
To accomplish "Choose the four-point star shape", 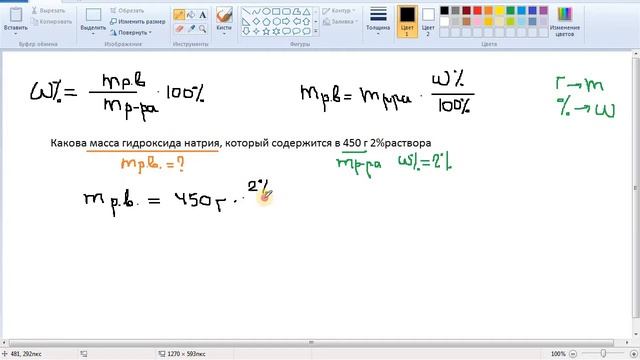I will 256,31.
